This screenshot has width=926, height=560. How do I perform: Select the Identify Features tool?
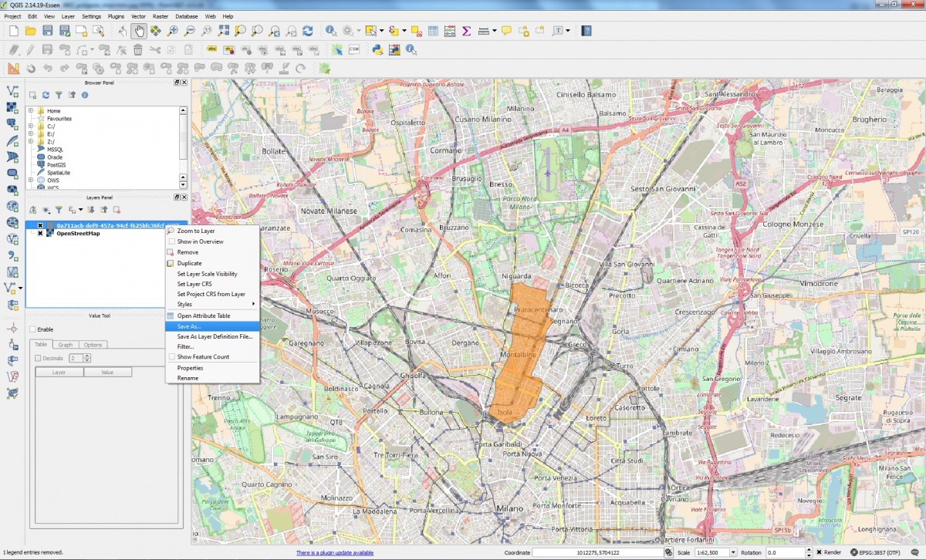click(x=330, y=31)
